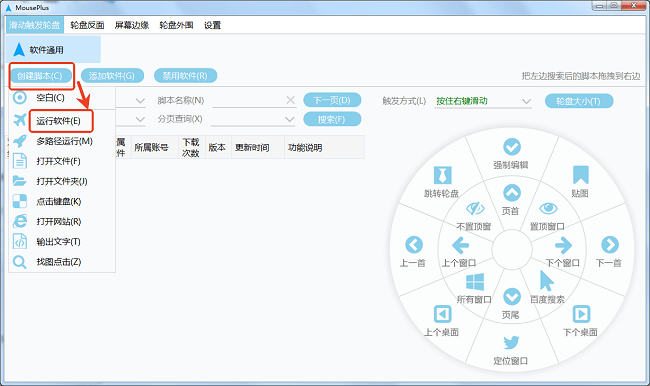Expand the dropdown left of 脚本名称

[140, 101]
